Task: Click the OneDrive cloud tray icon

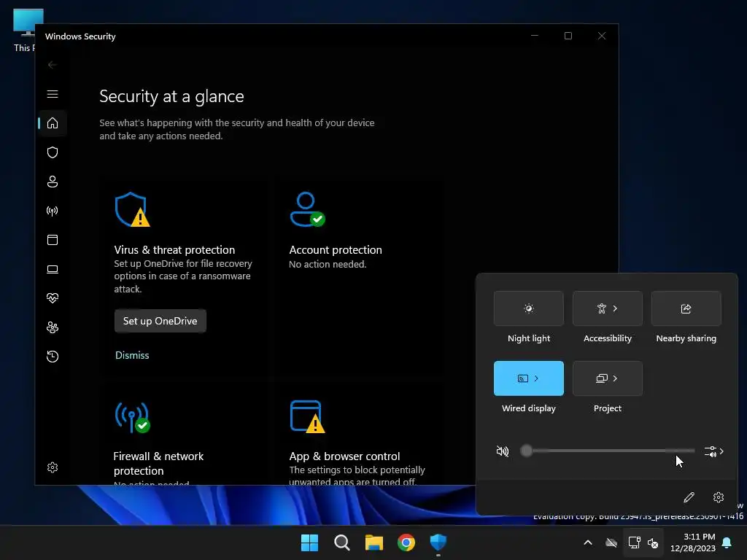Action: click(x=611, y=542)
